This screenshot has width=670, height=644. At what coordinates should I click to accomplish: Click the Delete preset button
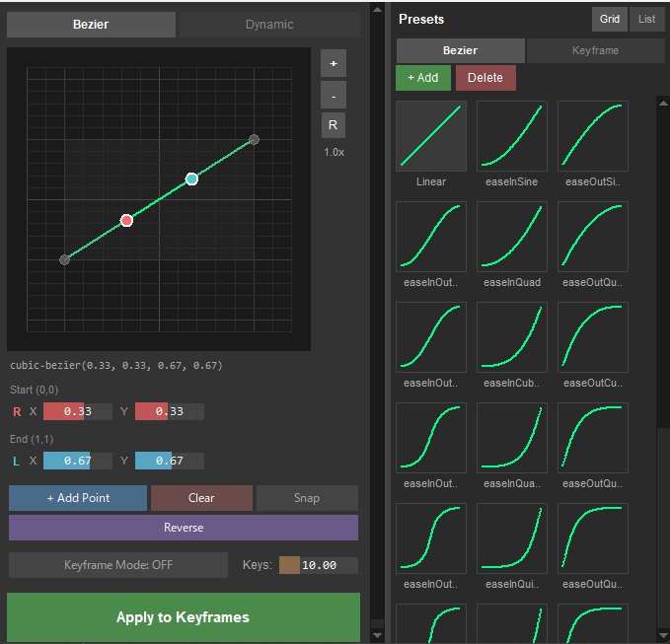[x=485, y=78]
